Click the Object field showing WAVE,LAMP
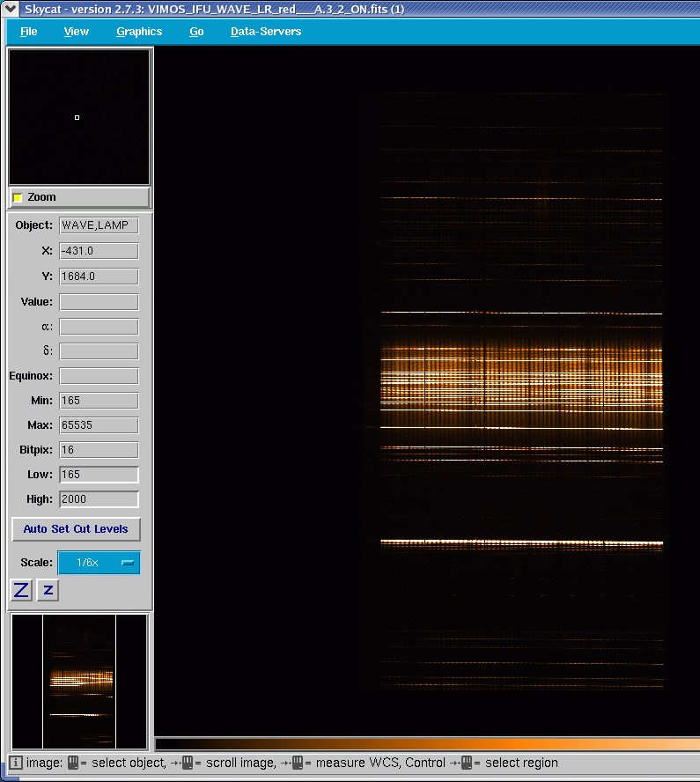 99,225
